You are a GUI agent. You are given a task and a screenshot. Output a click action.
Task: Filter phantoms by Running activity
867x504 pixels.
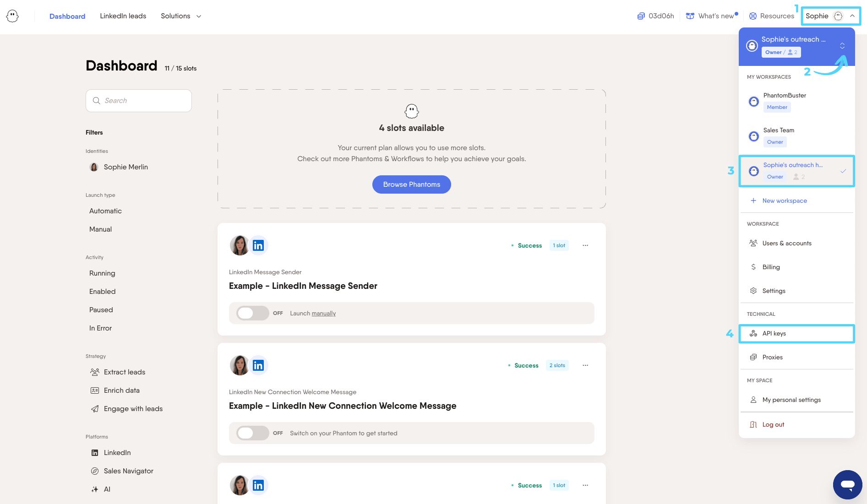[x=102, y=273]
